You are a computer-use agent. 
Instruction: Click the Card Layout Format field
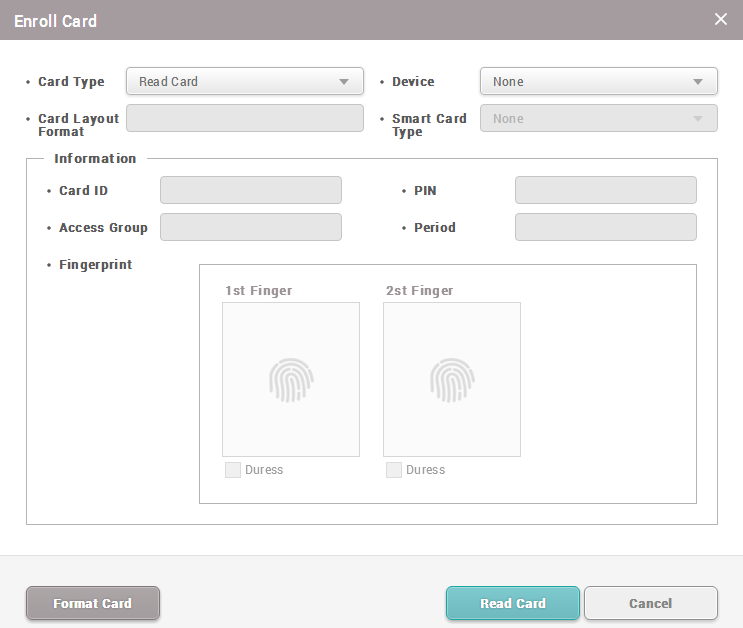pyautogui.click(x=244, y=119)
